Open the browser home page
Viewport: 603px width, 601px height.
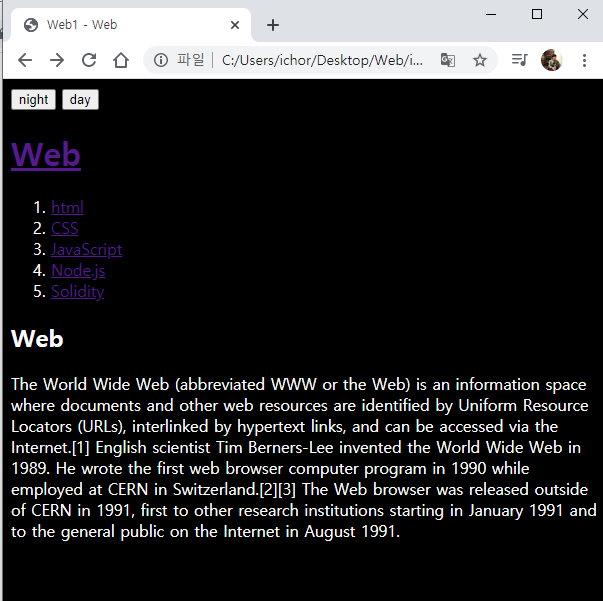[x=121, y=60]
